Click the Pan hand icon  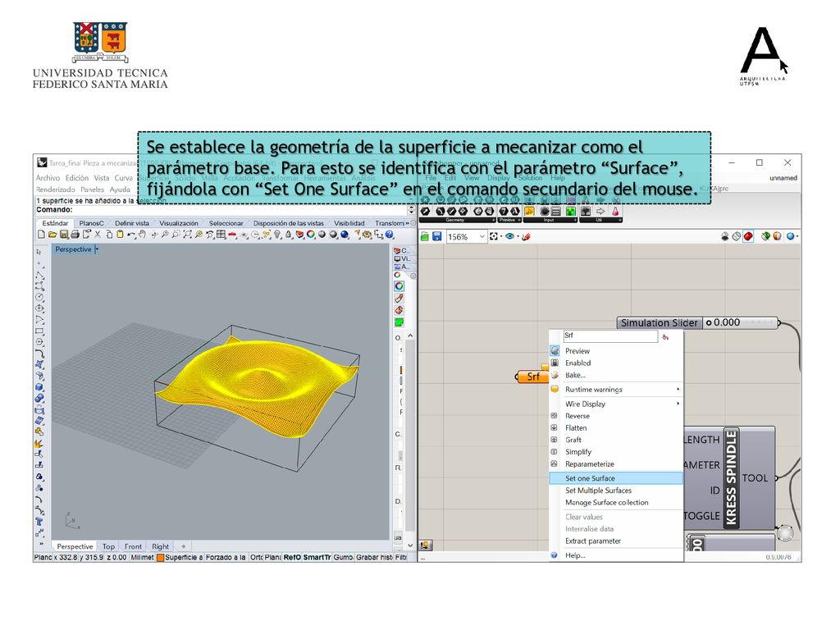(142, 234)
